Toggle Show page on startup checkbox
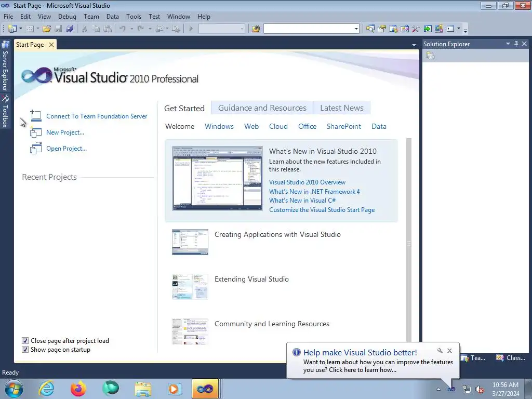Viewport: 532px width, 399px height. click(25, 350)
